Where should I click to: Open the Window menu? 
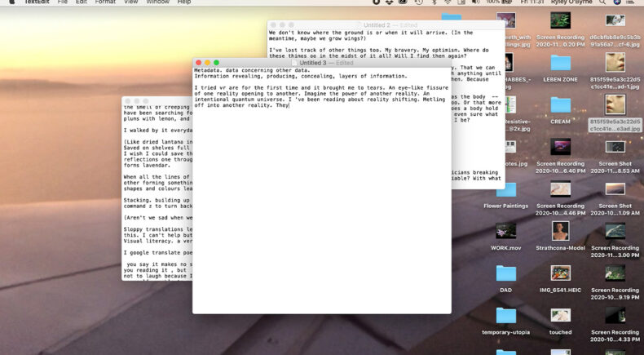[x=157, y=2]
